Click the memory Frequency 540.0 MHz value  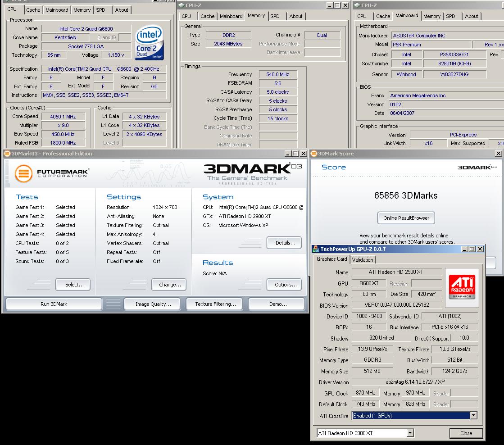(x=278, y=74)
